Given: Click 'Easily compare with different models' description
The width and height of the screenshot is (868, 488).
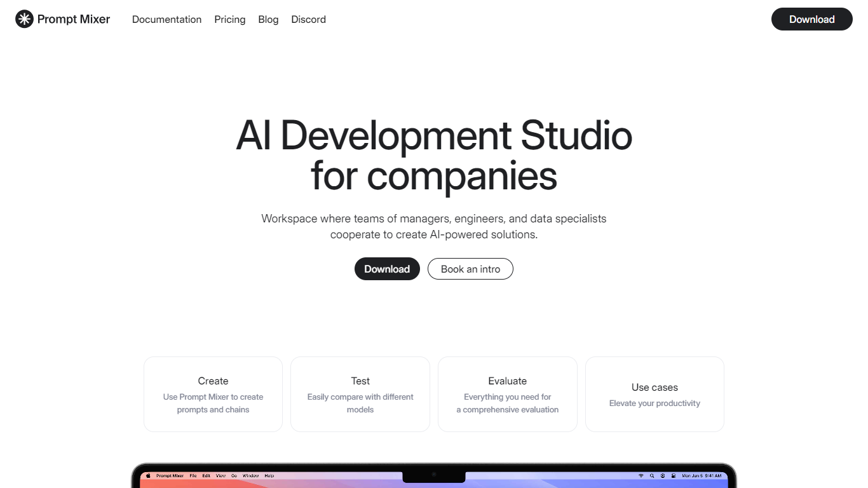Looking at the screenshot, I should pyautogui.click(x=360, y=403).
